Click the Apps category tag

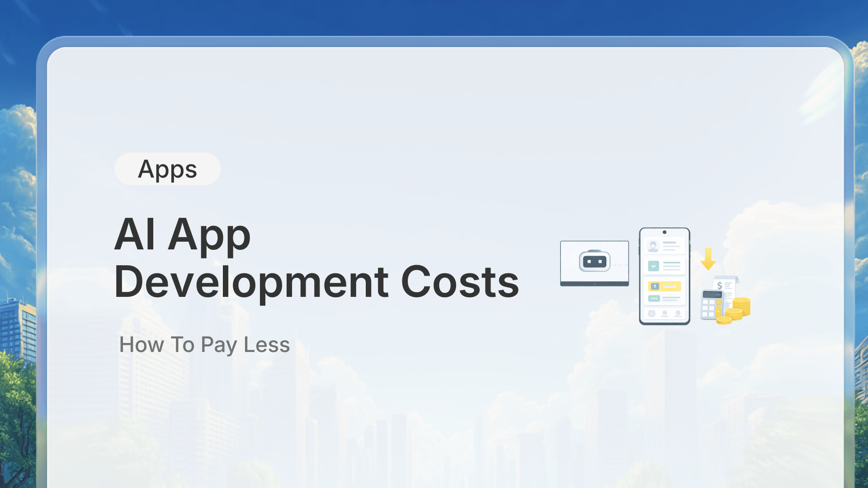(x=167, y=169)
